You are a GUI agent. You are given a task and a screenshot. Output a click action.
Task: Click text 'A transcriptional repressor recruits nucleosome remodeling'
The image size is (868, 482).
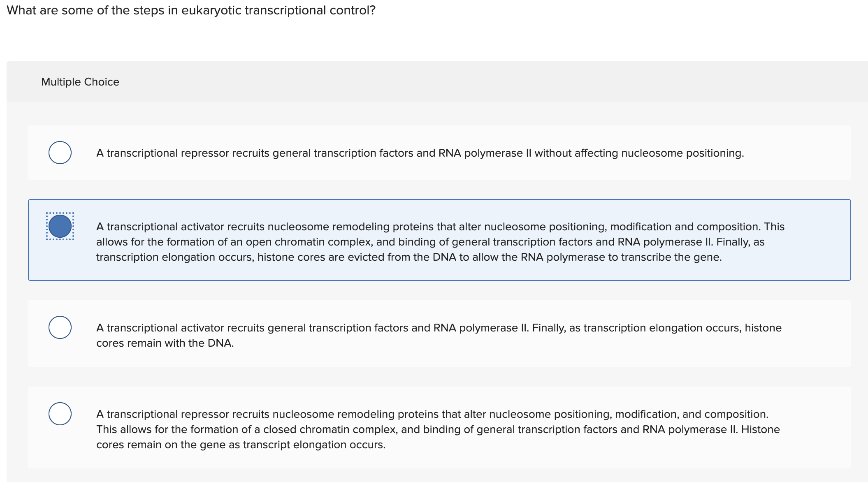[247, 414]
